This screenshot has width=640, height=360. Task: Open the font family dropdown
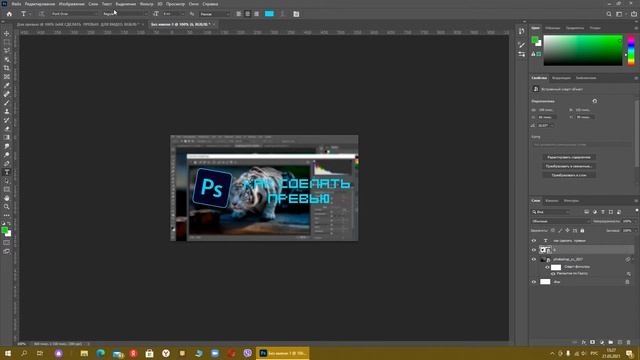(x=74, y=14)
